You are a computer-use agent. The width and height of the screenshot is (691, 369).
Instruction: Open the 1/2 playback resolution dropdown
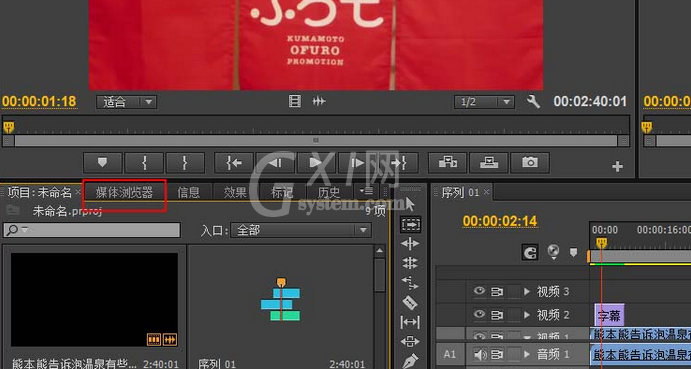[484, 102]
